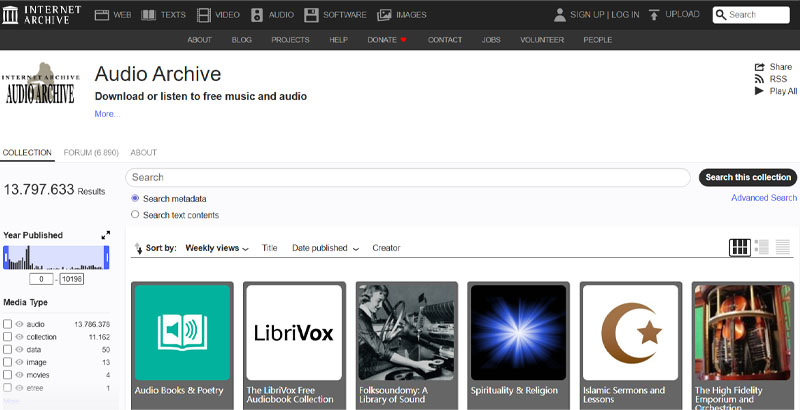The width and height of the screenshot is (800, 410).
Task: Click the Search this collection button
Action: [748, 177]
